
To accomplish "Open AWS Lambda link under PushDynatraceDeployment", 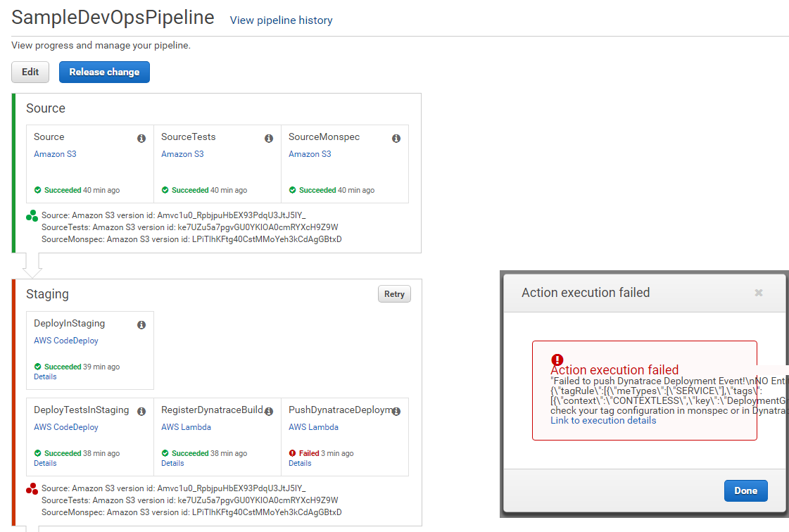I will [313, 427].
